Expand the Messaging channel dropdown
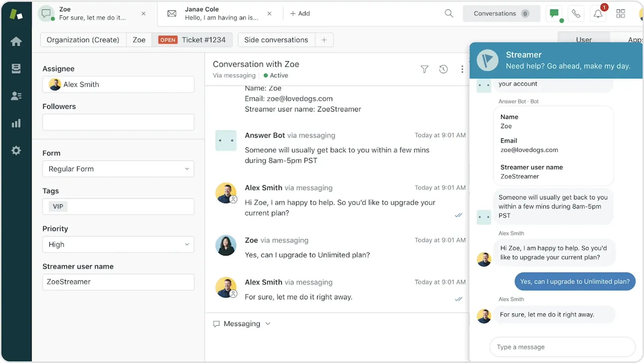Viewport: 644px width, 363px height. (x=242, y=324)
